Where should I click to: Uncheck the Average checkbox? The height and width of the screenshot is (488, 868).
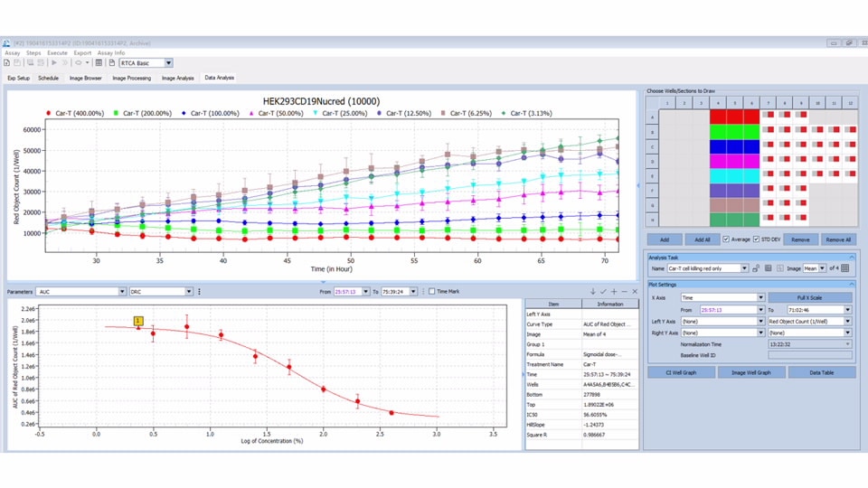pos(726,239)
